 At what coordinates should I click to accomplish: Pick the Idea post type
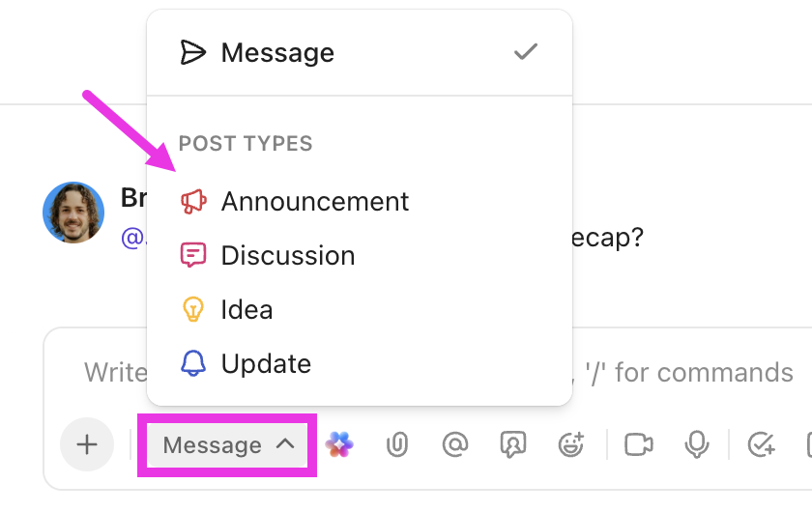[246, 309]
